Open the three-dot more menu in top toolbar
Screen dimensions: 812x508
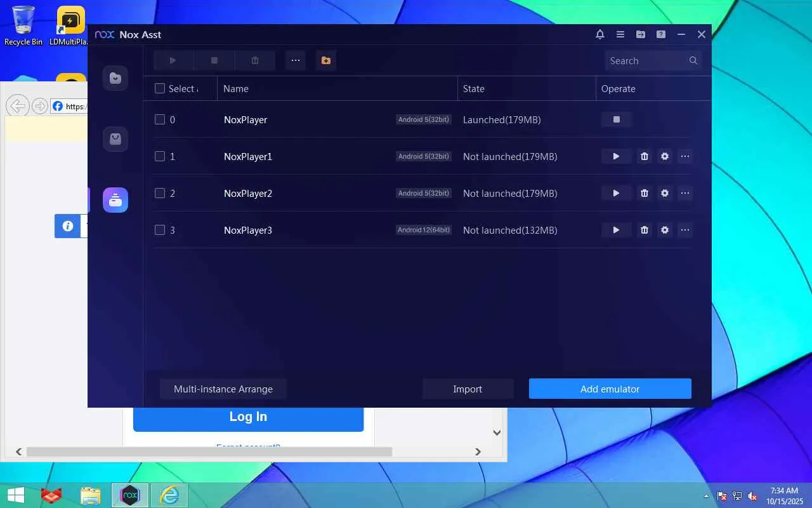coord(296,60)
